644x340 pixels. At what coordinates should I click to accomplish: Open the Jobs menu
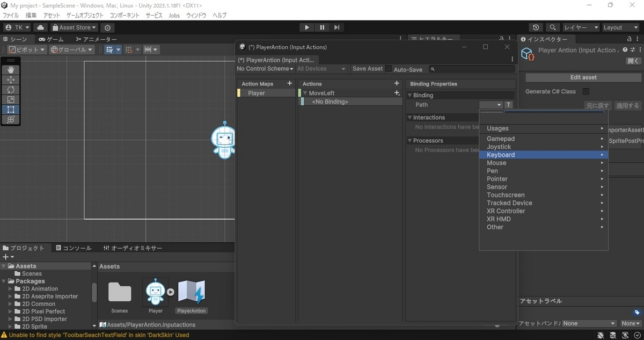click(174, 16)
